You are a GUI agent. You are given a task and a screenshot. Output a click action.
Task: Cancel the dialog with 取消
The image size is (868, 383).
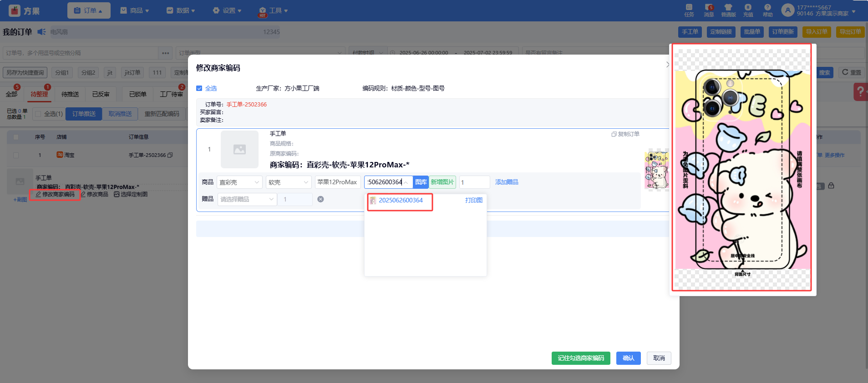click(x=659, y=358)
